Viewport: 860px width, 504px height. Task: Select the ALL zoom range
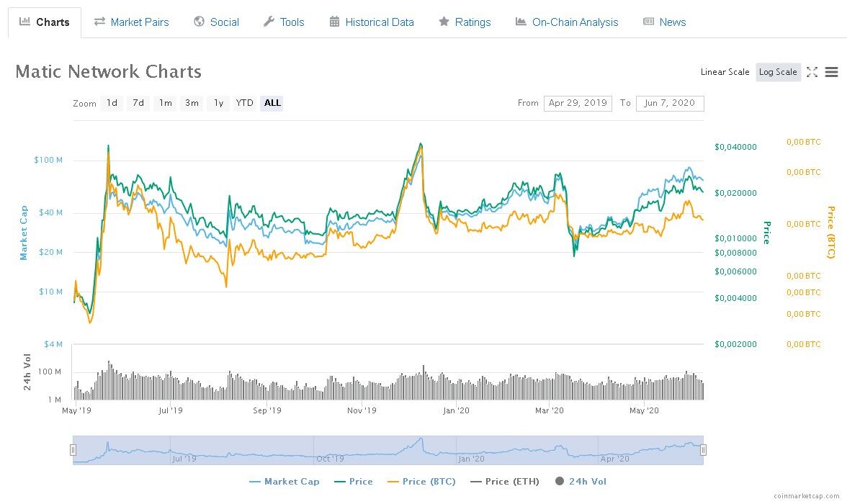tap(272, 103)
